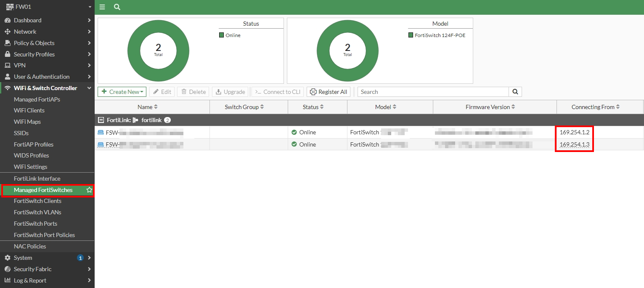Focus the Search input field
Viewport: 644px width, 288px height.
pos(433,92)
